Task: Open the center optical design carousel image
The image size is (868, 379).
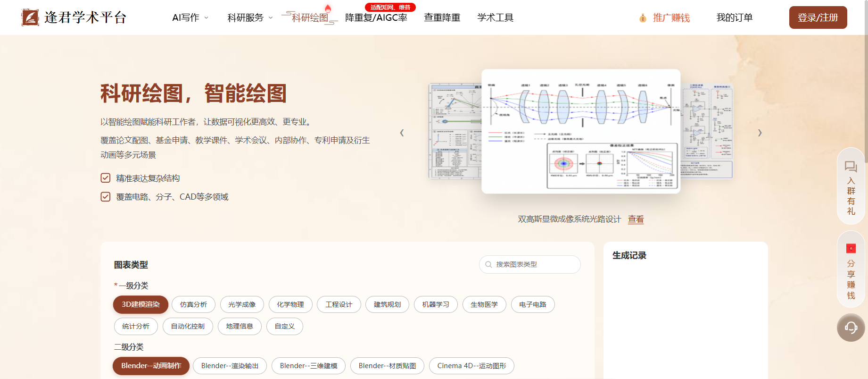Action: point(581,131)
